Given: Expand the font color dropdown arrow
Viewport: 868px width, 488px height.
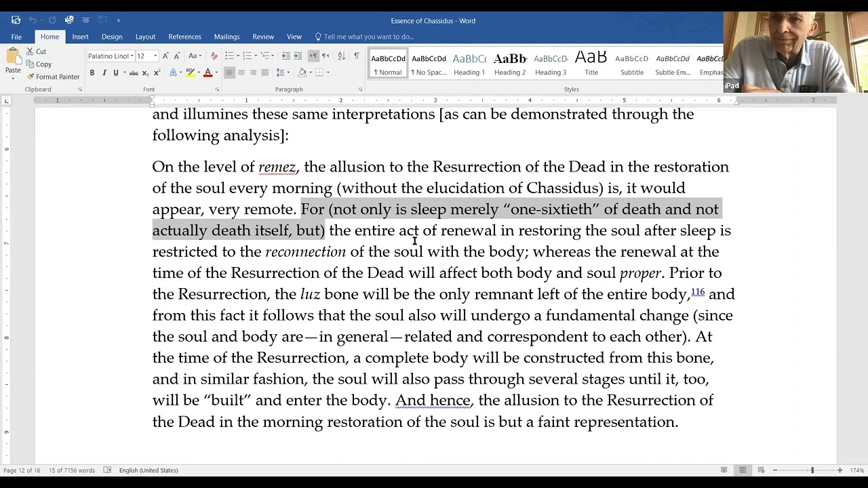Looking at the screenshot, I should (x=216, y=73).
